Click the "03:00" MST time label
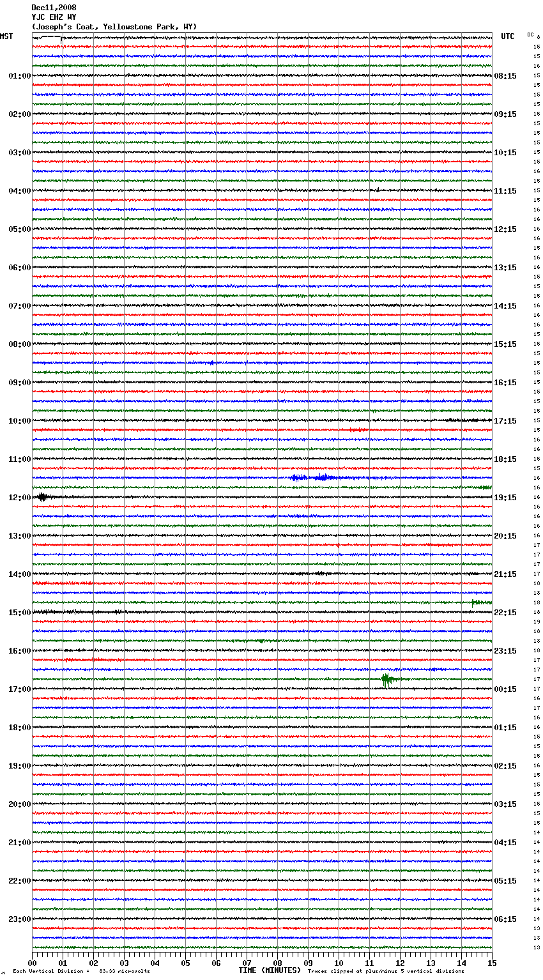 [20, 153]
